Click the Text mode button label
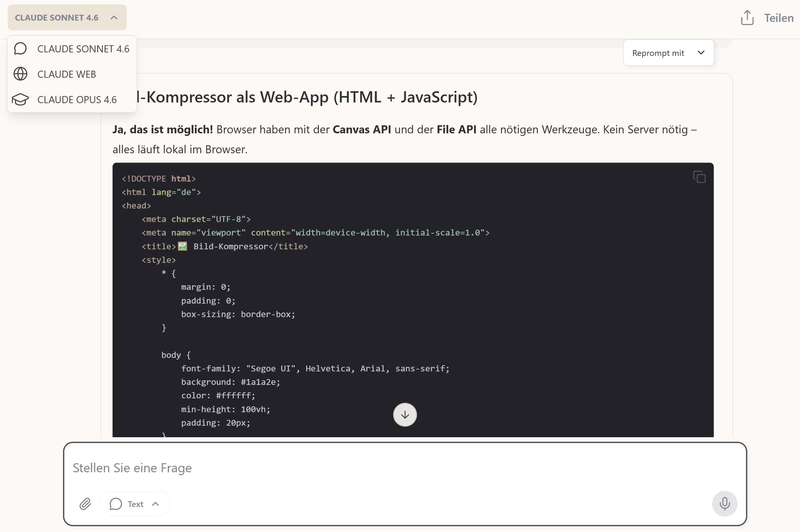 point(135,504)
